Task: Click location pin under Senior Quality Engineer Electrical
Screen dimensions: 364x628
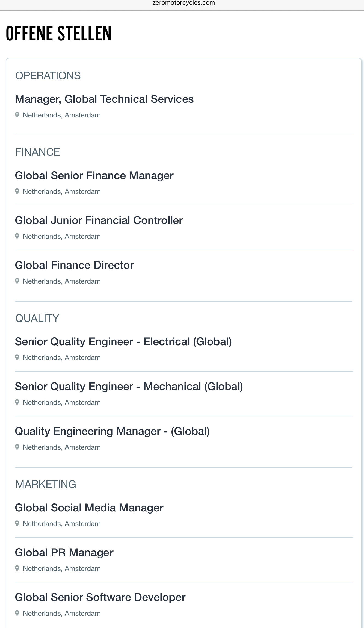Action: (x=17, y=358)
